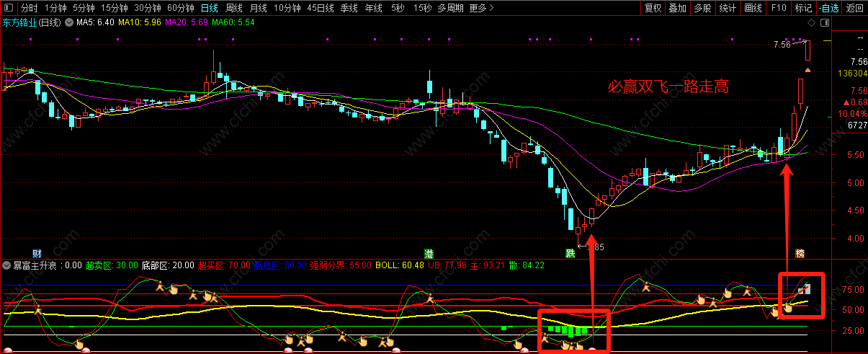Click the 财 info marker on chart
This screenshot has height=354, width=868.
click(36, 254)
